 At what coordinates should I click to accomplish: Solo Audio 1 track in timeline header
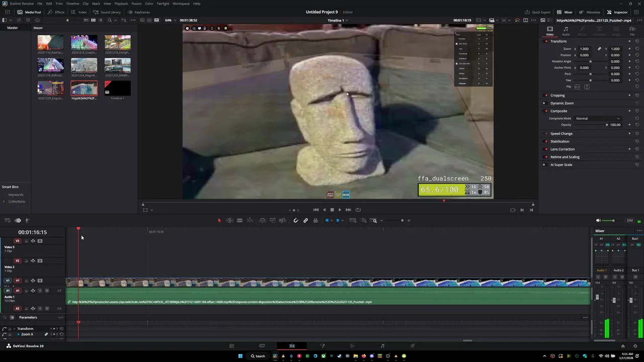point(40,291)
